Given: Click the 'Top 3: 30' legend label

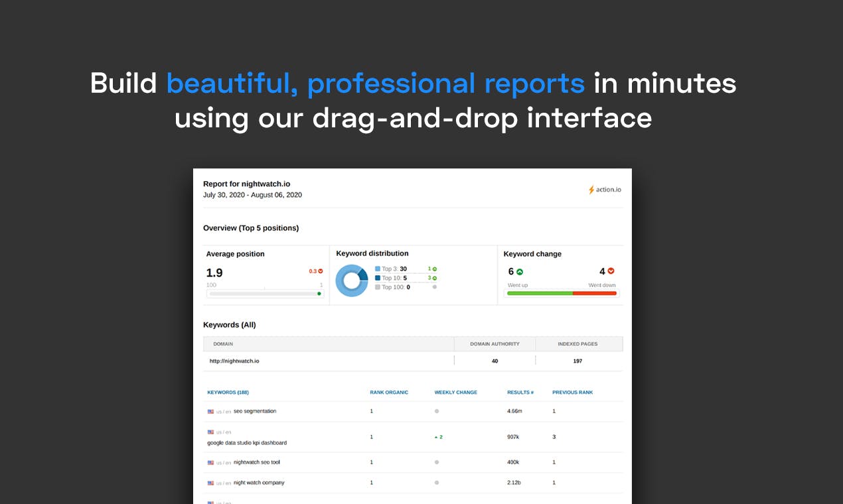Looking at the screenshot, I should tap(394, 269).
